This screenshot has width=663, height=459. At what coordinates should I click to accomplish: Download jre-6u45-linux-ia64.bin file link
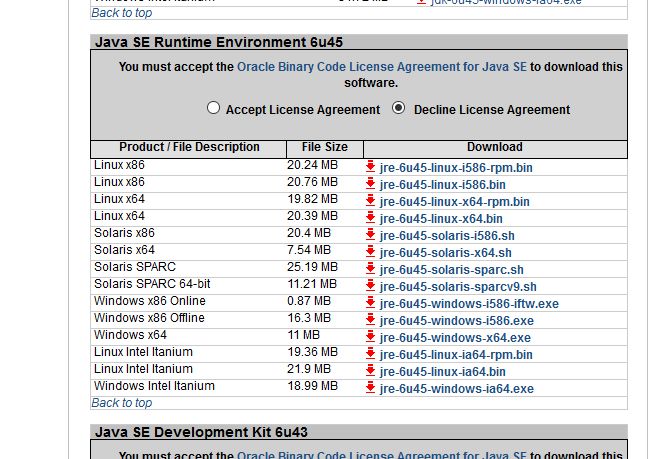click(x=442, y=372)
